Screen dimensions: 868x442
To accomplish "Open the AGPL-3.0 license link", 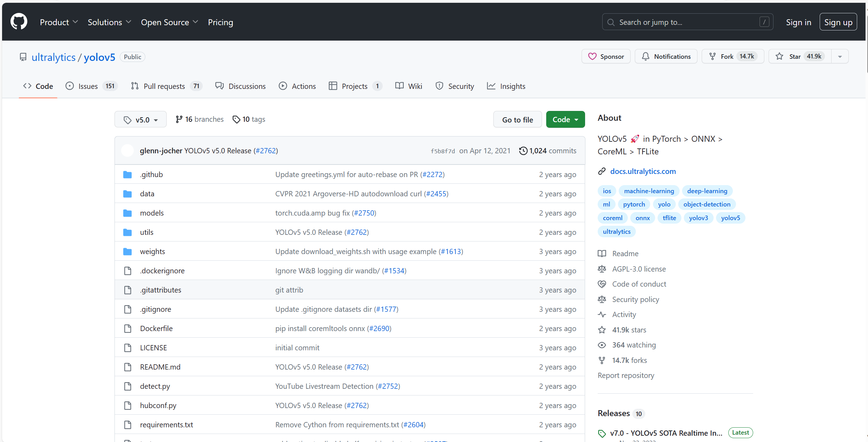I will click(x=639, y=269).
